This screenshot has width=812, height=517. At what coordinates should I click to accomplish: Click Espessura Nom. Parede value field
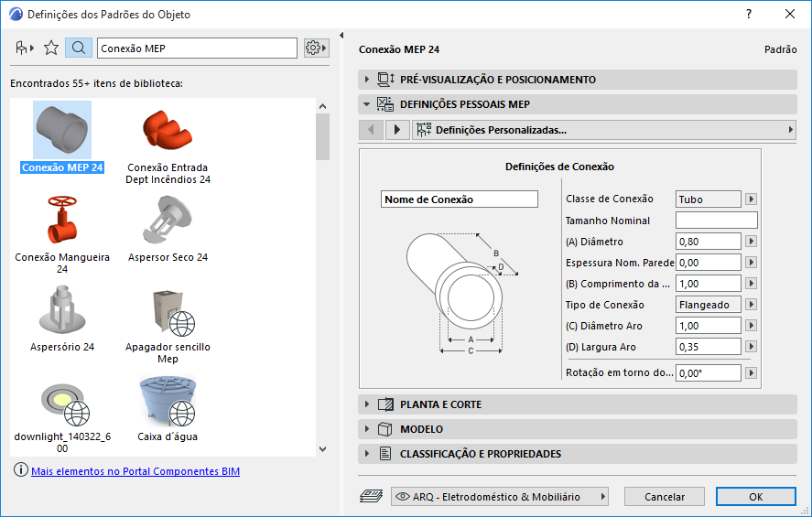tap(708, 263)
